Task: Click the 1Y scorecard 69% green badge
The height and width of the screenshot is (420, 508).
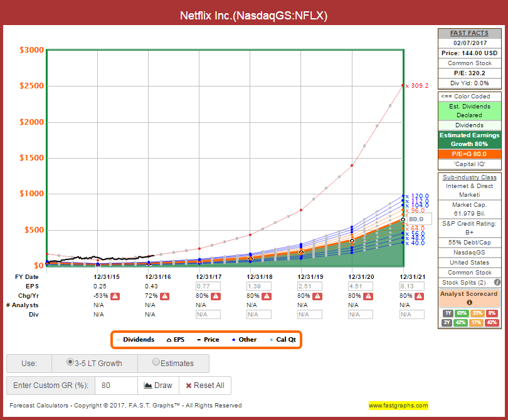Action: pos(462,313)
